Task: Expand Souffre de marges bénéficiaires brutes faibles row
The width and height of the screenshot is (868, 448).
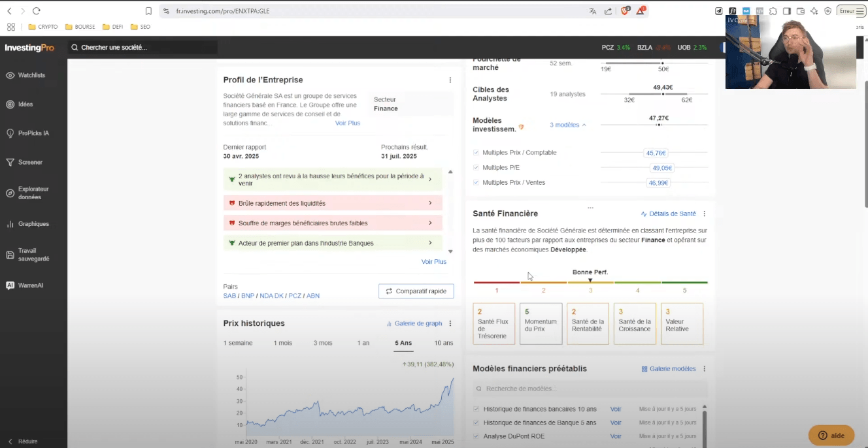Action: click(333, 223)
